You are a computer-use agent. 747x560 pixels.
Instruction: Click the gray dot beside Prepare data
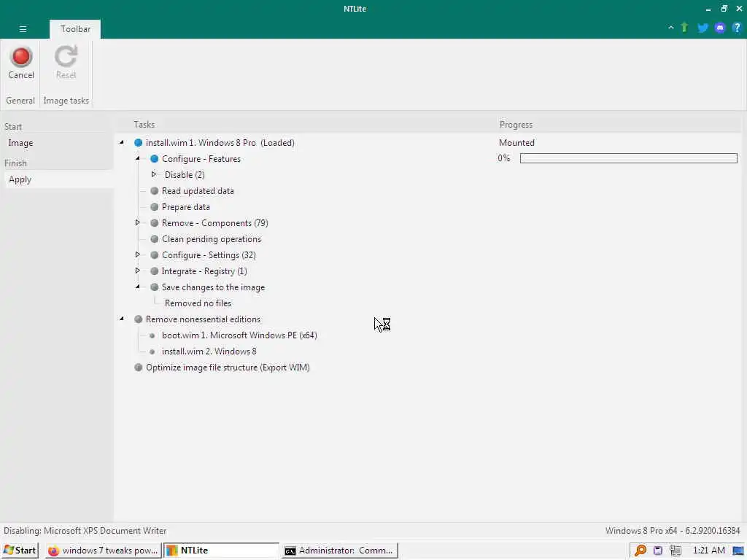coord(155,207)
